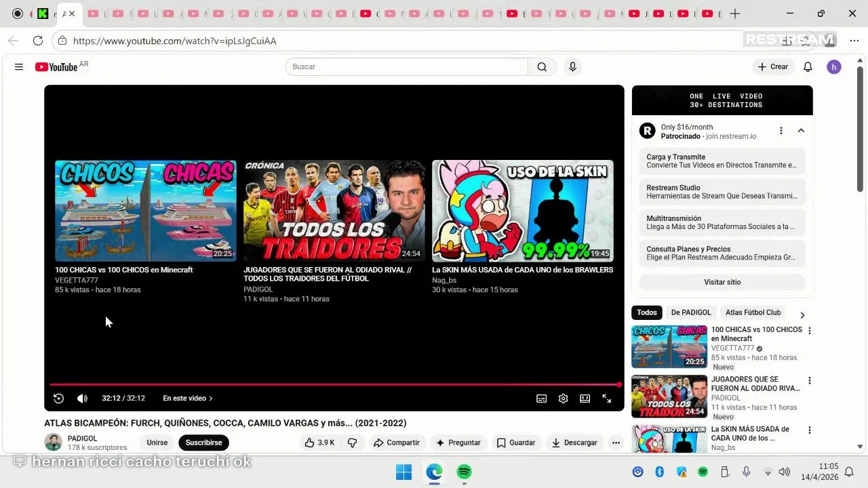
Task: Collapse the Restream sponsored ad
Action: pos(801,131)
